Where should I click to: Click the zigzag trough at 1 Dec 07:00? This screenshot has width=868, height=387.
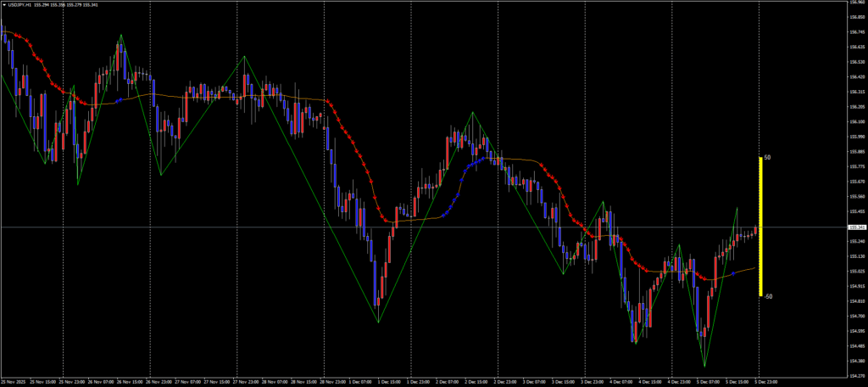pos(378,322)
